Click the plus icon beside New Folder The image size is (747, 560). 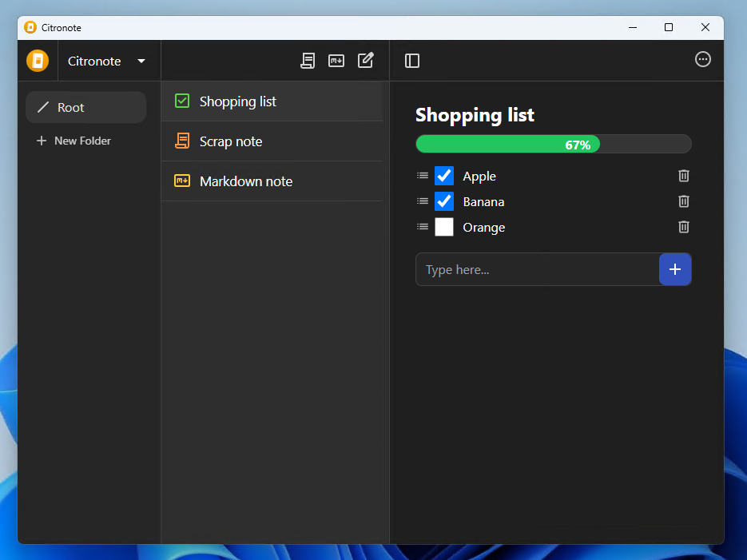[x=42, y=141]
